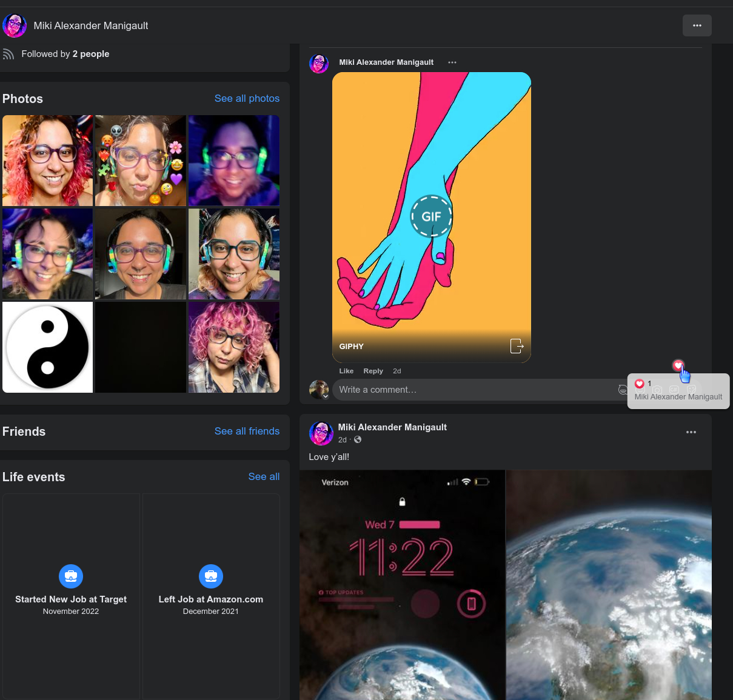Insert an avatar sticker in comment box

623,390
